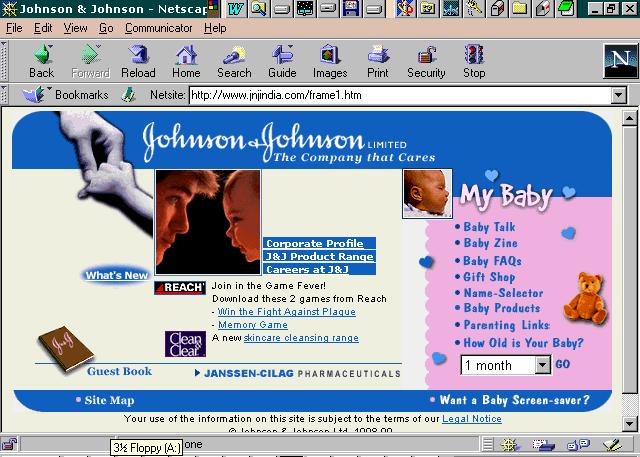This screenshot has height=457, width=640.
Task: Expand the Netsite URL history dropdown
Action: pos(618,96)
